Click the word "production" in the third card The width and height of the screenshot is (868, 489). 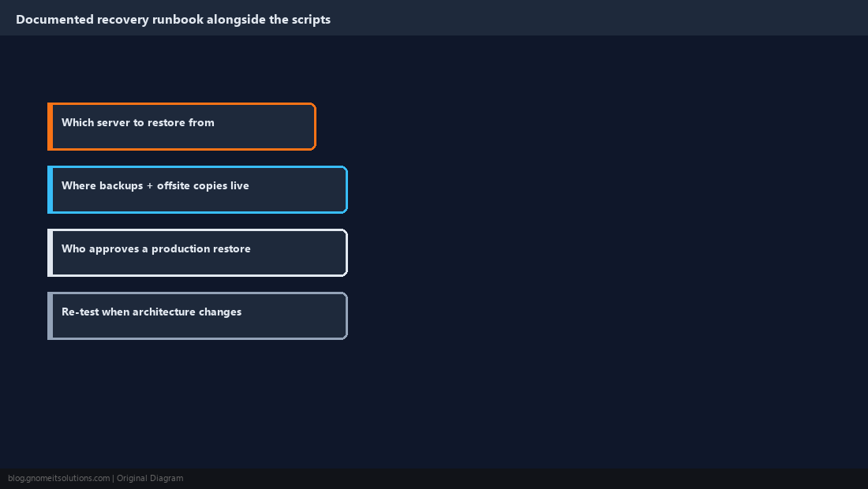[177, 249]
